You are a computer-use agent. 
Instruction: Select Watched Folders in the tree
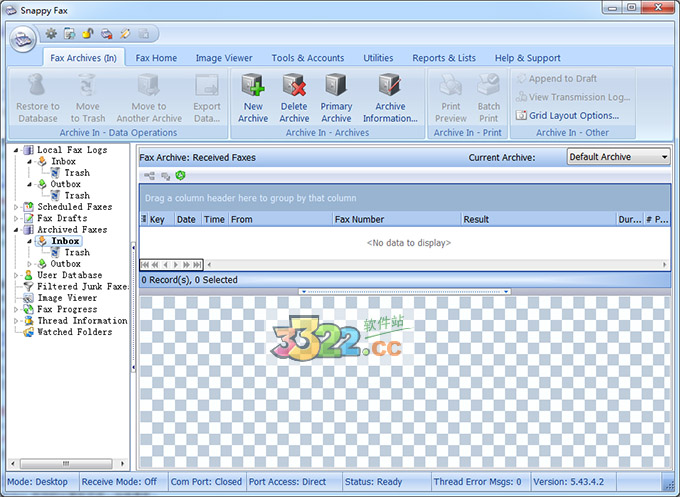coord(74,332)
